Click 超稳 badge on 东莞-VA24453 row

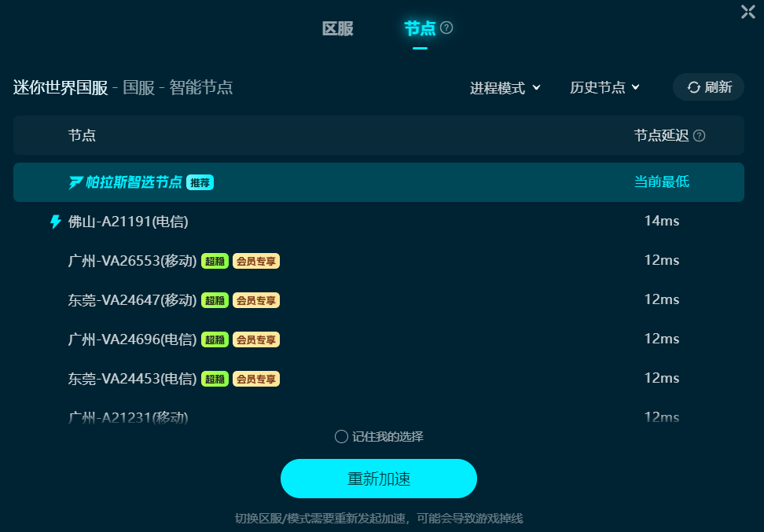(x=215, y=379)
